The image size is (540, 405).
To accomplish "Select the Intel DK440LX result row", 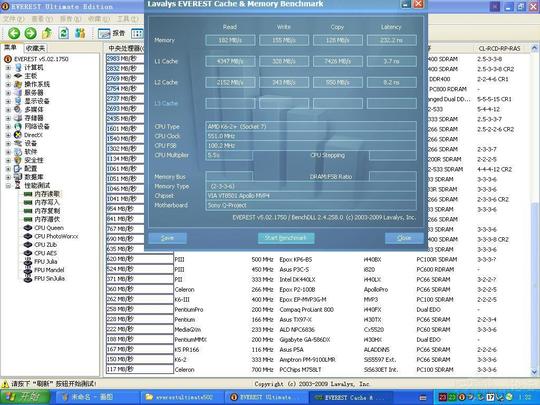I will coord(318,279).
